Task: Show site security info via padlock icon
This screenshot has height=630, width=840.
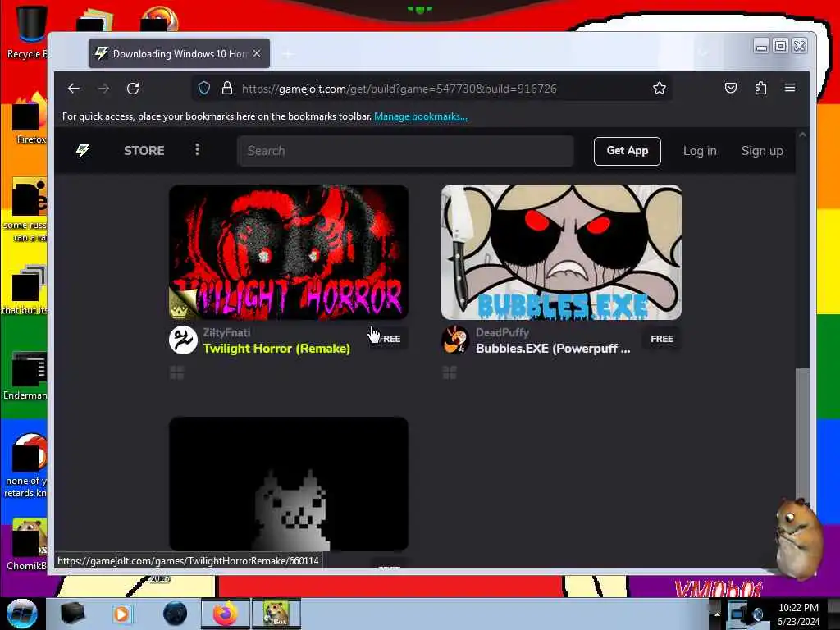Action: point(227,89)
